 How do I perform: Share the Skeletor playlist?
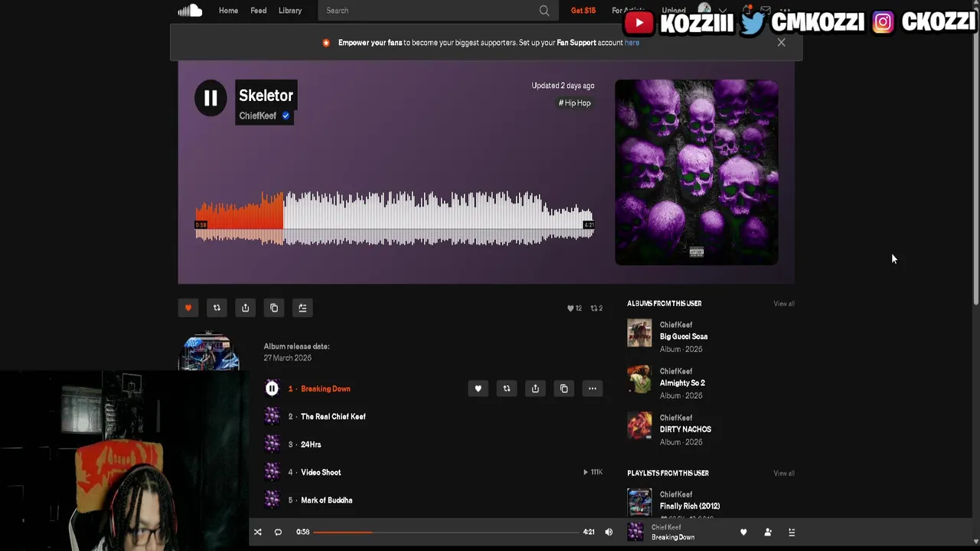tap(245, 308)
